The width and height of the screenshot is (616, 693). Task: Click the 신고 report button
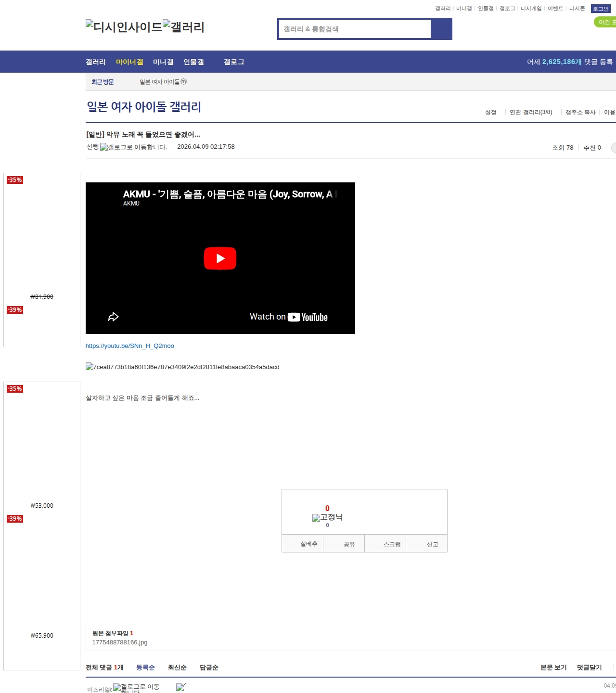[432, 544]
